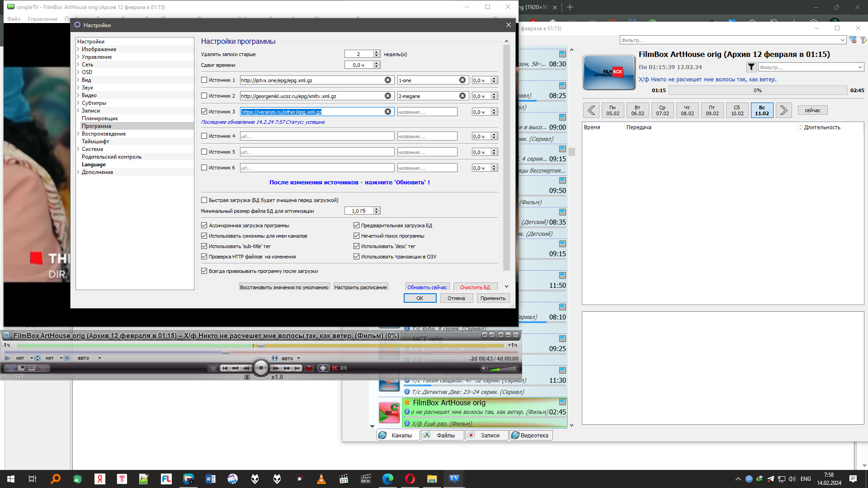Image resolution: width=868 pixels, height=488 pixels.
Task: Go to next week with right arrow
Action: (783, 110)
